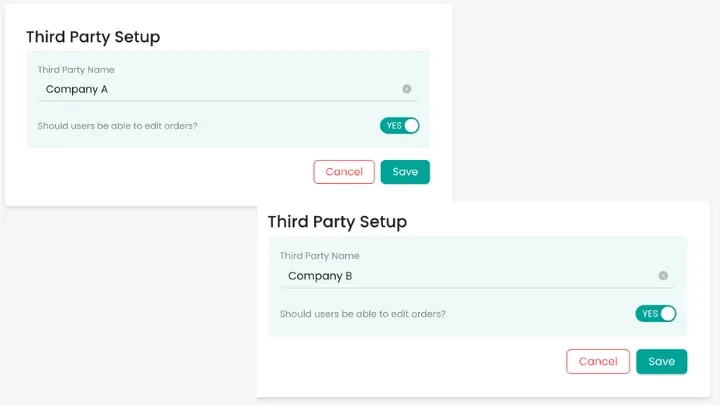
Task: Click the Third Party Setup heading above Company B
Action: click(337, 222)
